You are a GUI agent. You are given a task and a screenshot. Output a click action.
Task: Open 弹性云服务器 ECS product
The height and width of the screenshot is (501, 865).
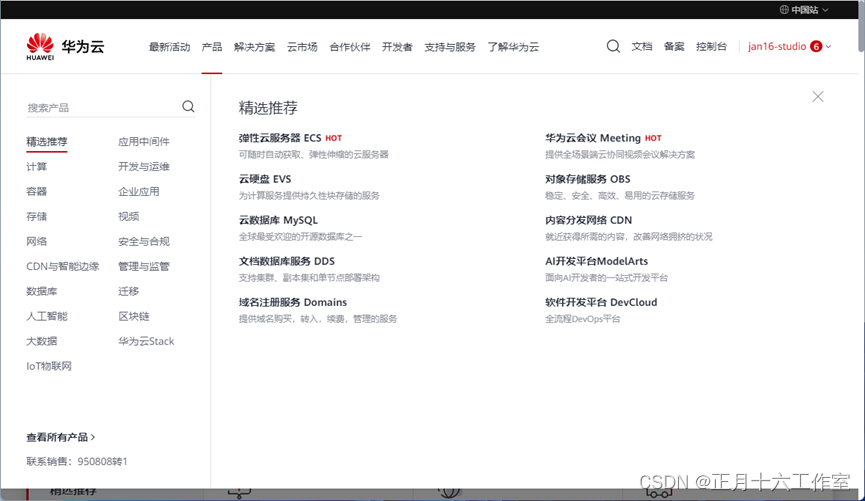(x=280, y=138)
